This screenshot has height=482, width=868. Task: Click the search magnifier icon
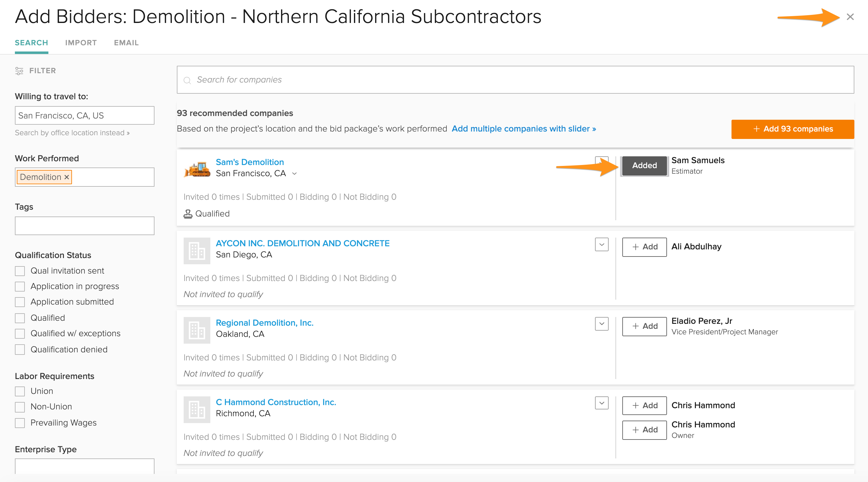(x=187, y=80)
